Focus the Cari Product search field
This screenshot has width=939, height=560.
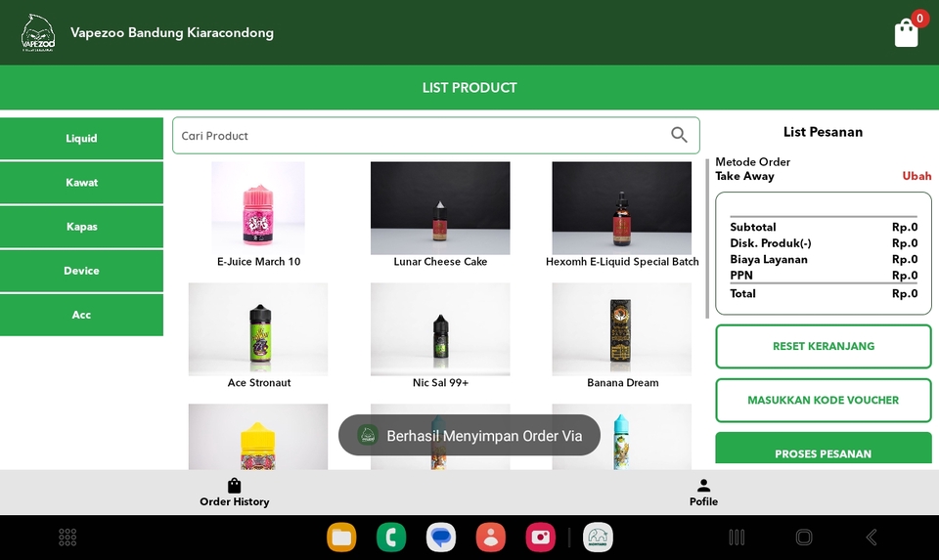point(436,136)
